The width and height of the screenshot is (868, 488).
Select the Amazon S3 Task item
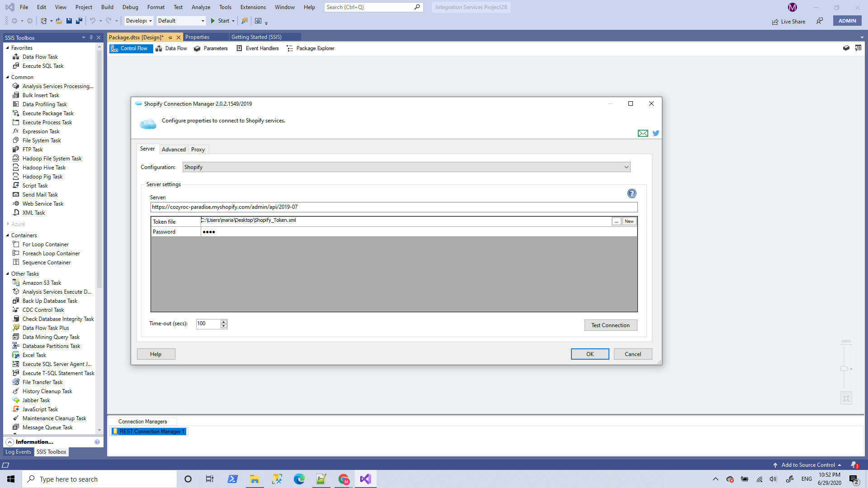(42, 283)
